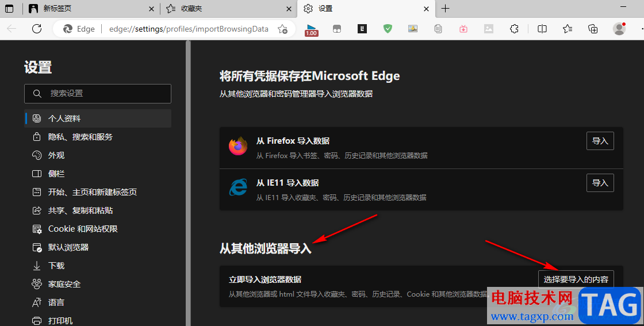644x326 pixels.
Task: Open the pink download TV extension
Action: pyautogui.click(x=463, y=29)
